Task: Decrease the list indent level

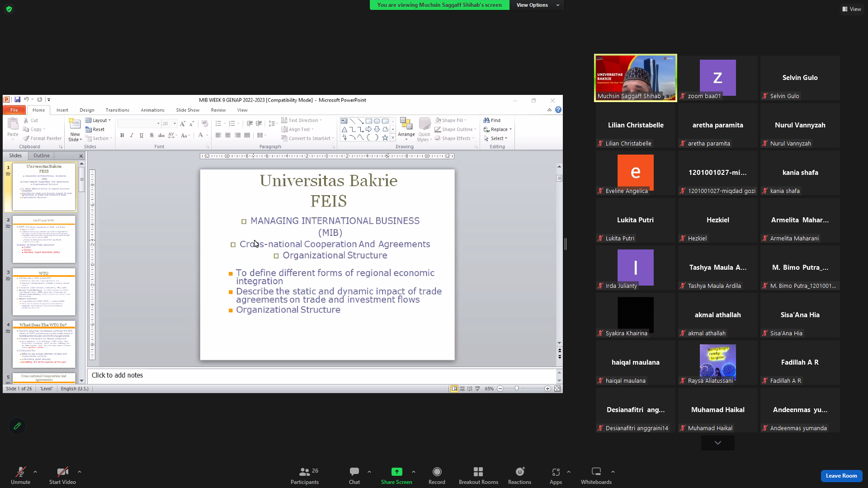Action: pyautogui.click(x=250, y=123)
